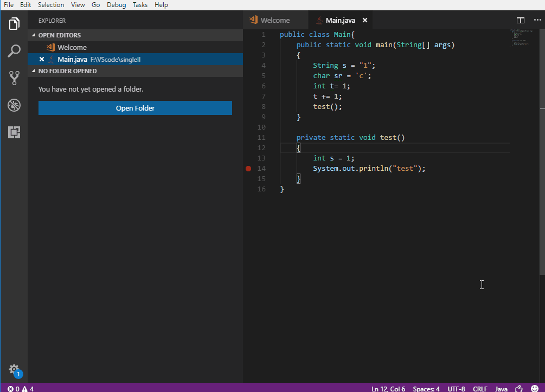Collapse the Open Editors section
The width and height of the screenshot is (545, 392).
(59, 35)
